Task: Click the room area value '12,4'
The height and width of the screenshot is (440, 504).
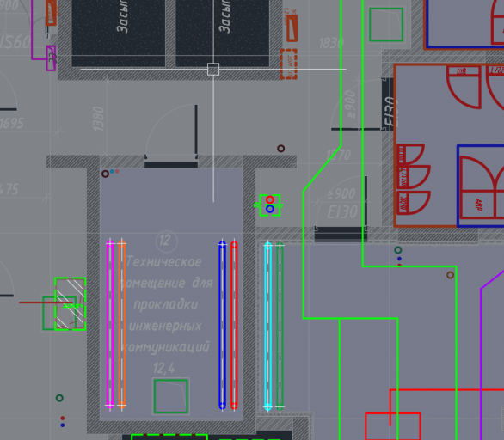Action: click(164, 369)
